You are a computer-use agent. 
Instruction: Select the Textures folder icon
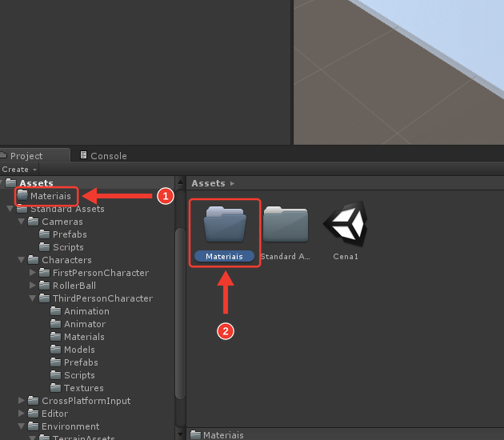point(56,388)
